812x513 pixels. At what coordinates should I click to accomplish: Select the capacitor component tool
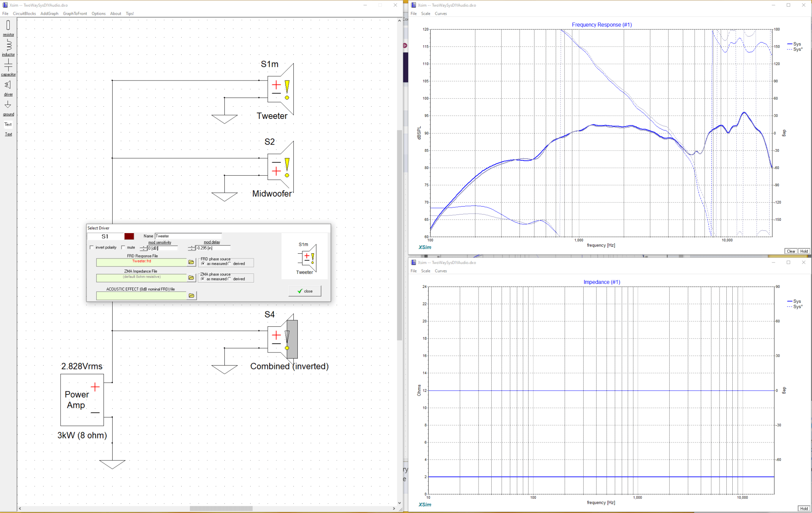(x=8, y=68)
